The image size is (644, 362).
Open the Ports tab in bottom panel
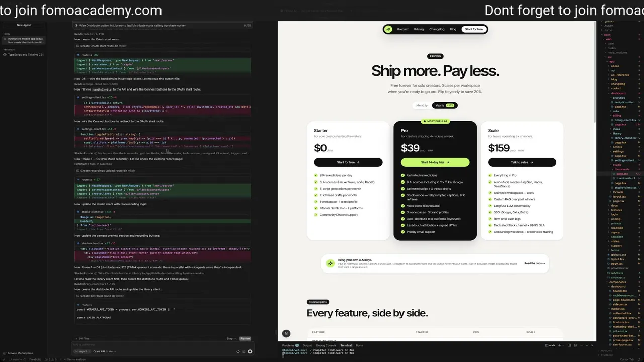click(x=359, y=345)
